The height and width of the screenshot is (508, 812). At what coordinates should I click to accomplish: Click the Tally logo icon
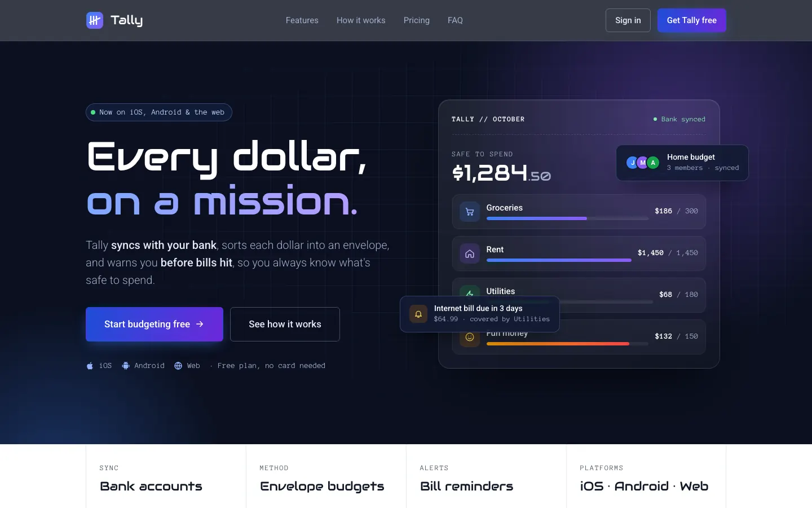click(x=95, y=20)
